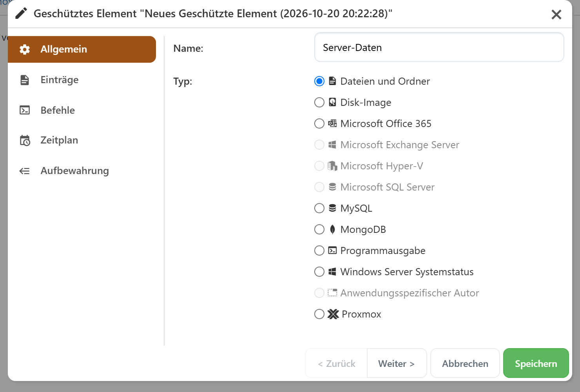Screen dimensions: 580x392
Task: Click the Aufbewahrung retention icon in sidebar
Action: pos(25,171)
